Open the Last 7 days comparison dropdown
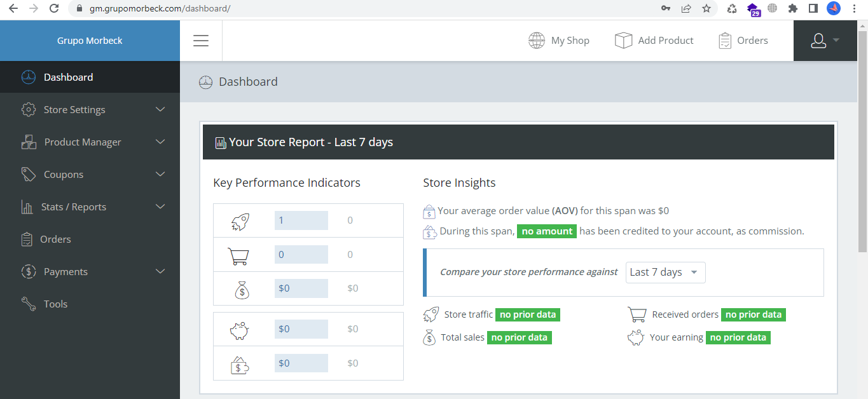Screen dimensions: 868x399 click(665, 273)
